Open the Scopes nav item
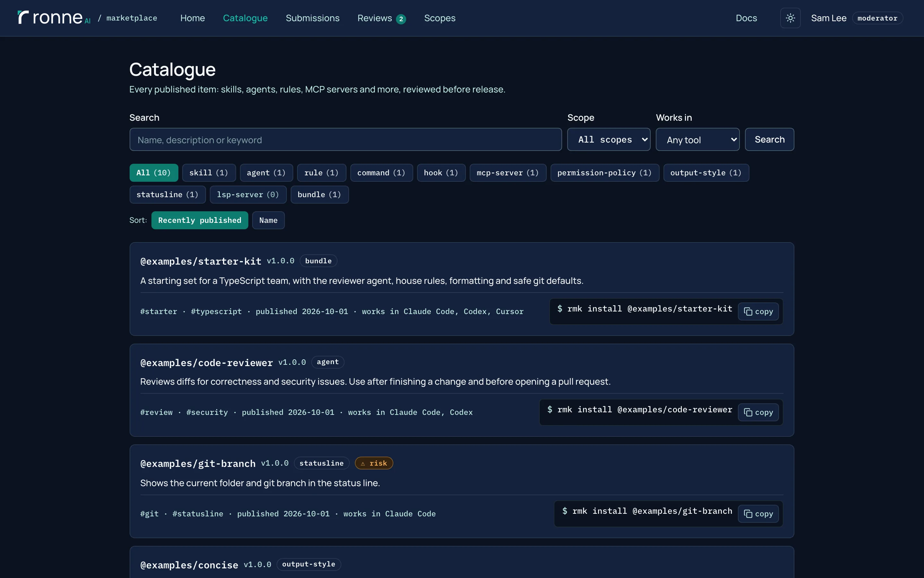 [x=440, y=18]
